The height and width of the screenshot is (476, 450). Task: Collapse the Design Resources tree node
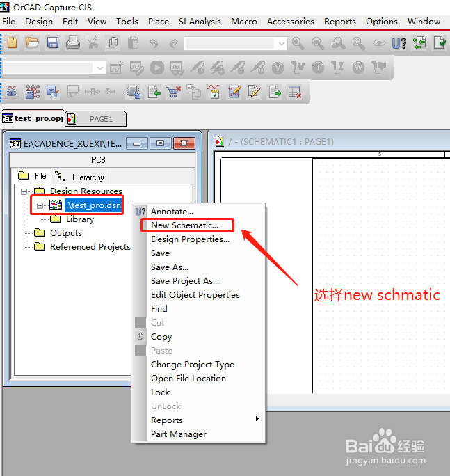[x=24, y=191]
